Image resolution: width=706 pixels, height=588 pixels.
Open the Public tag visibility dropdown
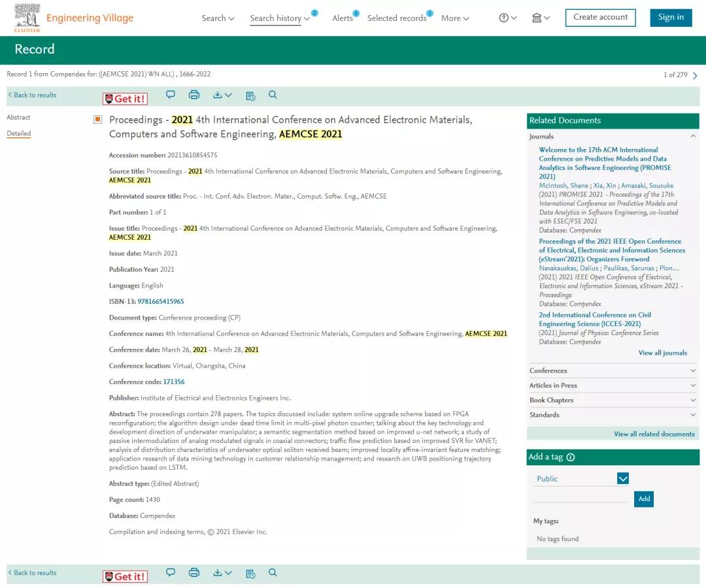622,479
